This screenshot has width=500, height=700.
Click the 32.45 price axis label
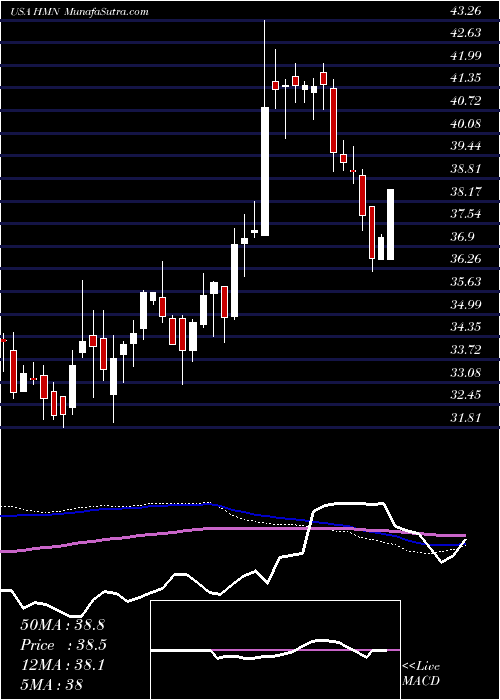pyautogui.click(x=466, y=395)
